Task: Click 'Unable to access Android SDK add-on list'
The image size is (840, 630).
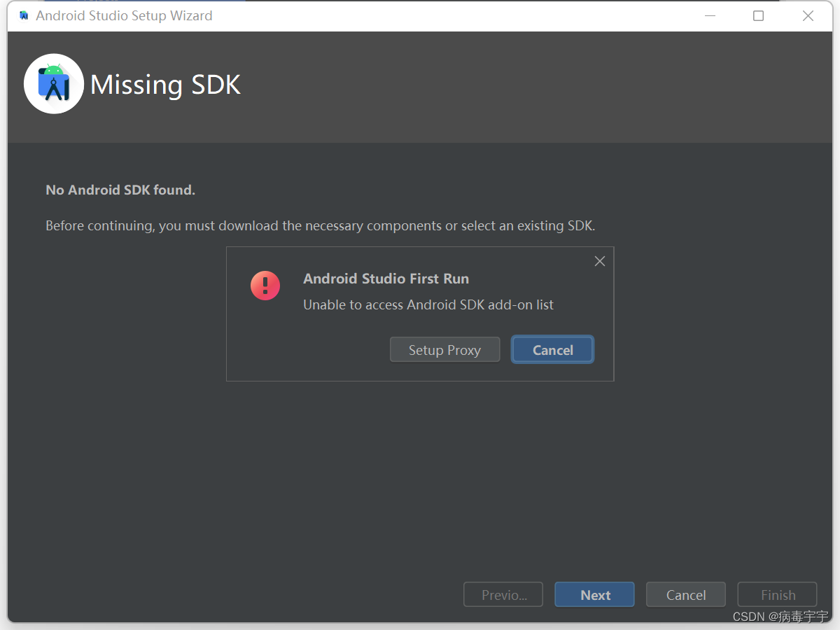Action: (x=428, y=305)
